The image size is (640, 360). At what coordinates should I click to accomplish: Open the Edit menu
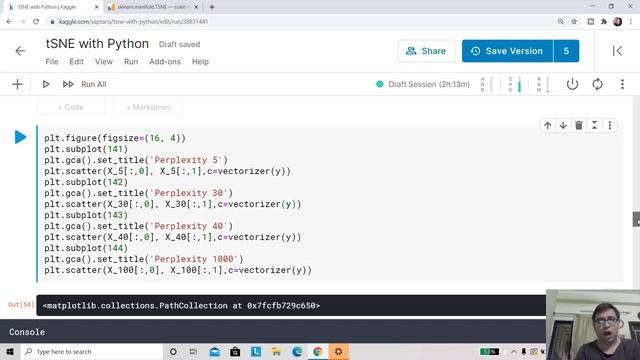coord(76,62)
